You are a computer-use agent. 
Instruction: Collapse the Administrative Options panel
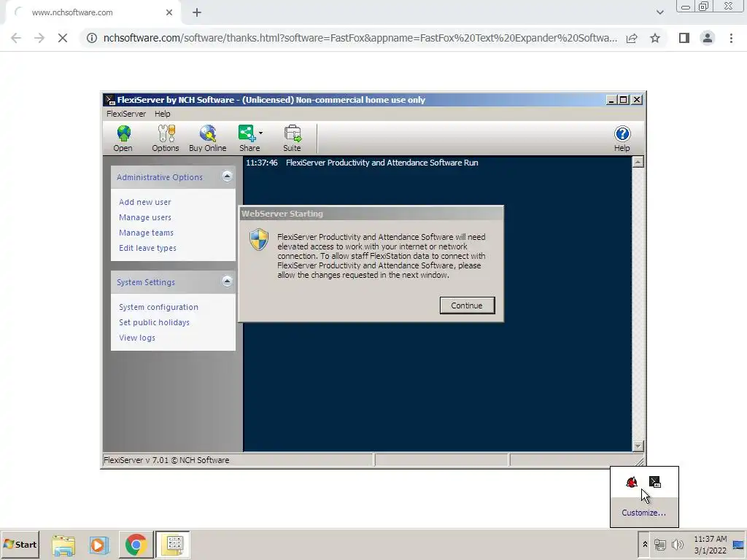click(228, 176)
